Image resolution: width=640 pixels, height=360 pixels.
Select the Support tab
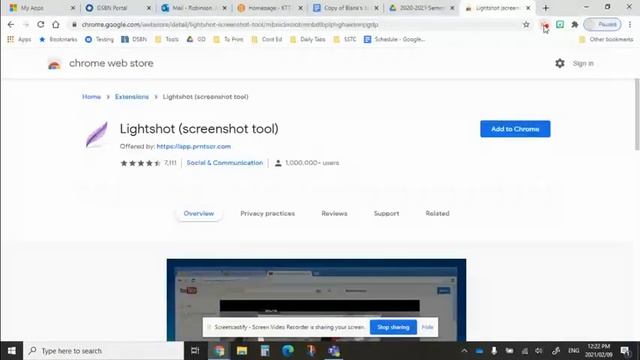click(x=387, y=213)
